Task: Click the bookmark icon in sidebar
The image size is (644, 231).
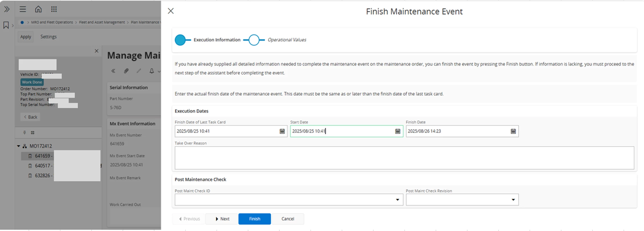Action: click(6, 25)
